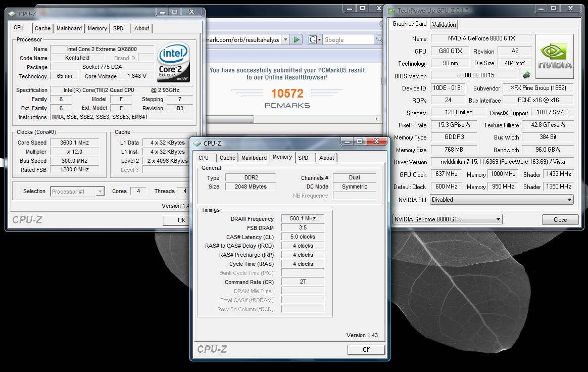
Task: Close the front CPU-Z Memory window
Action: tap(377, 141)
